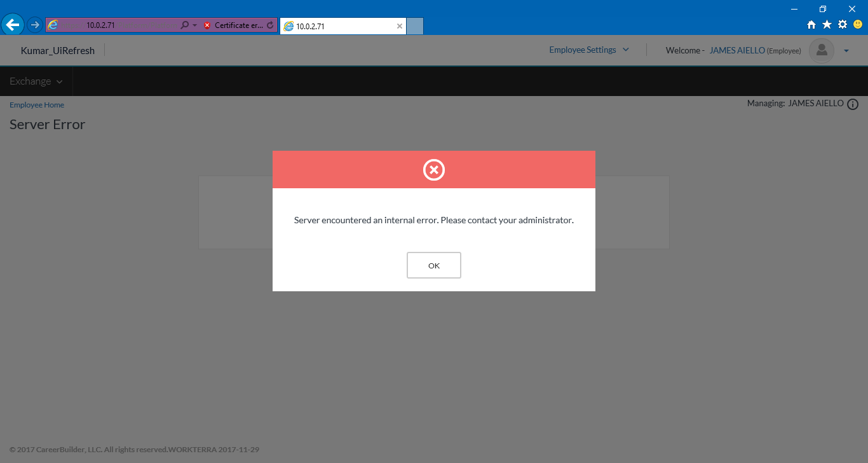
Task: Click the search magnifier in address bar
Action: click(184, 25)
